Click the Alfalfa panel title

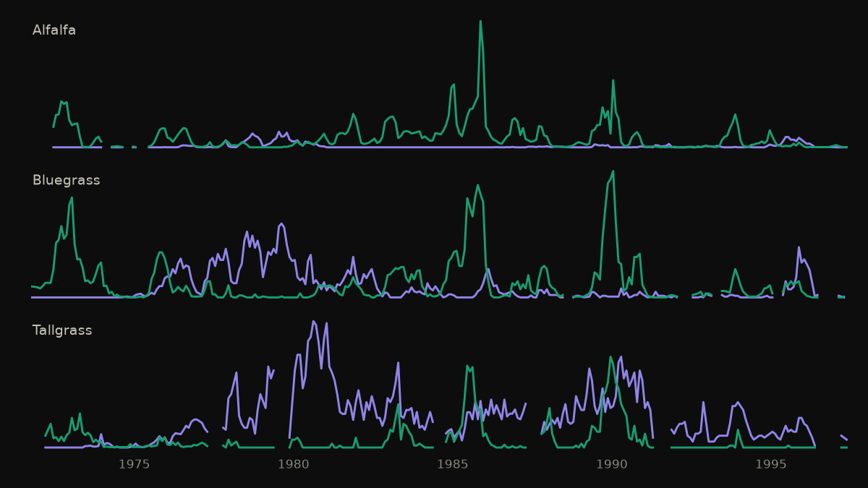point(54,30)
